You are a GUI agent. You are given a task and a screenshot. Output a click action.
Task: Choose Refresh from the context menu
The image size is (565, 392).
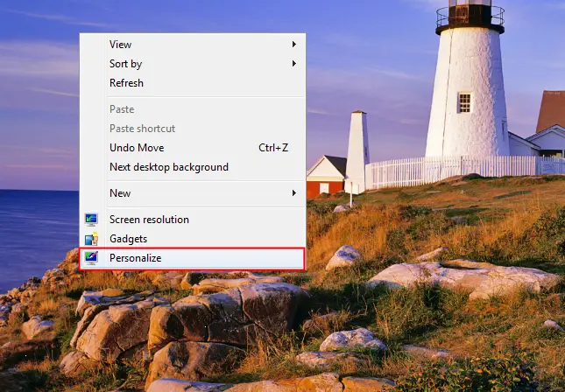pyautogui.click(x=193, y=83)
